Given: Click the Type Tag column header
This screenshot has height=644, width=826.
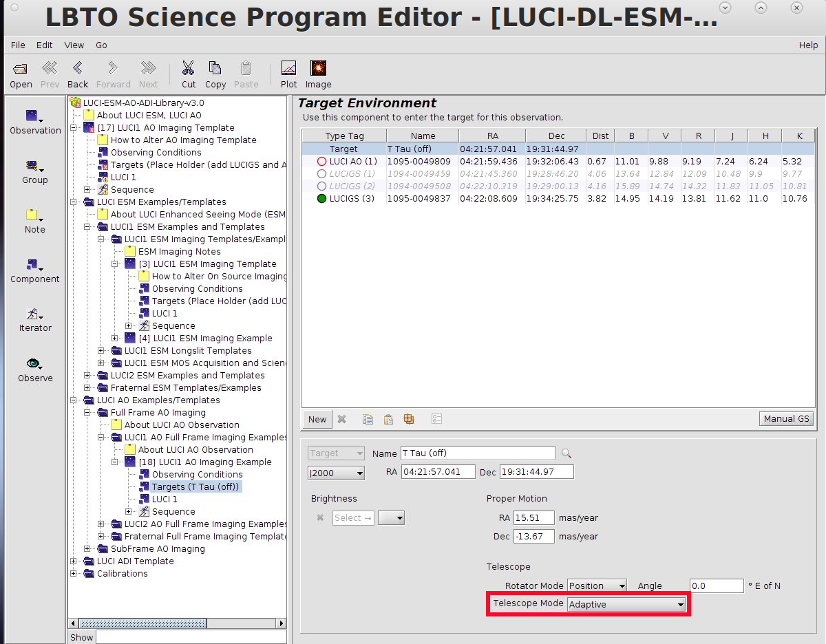Looking at the screenshot, I should click(344, 136).
